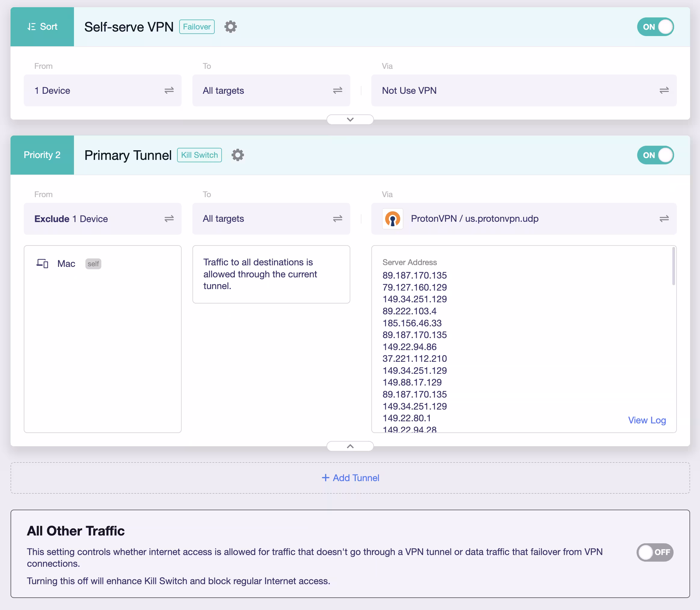
Task: Click the swap arrows beside Not Use VPN
Action: click(664, 90)
